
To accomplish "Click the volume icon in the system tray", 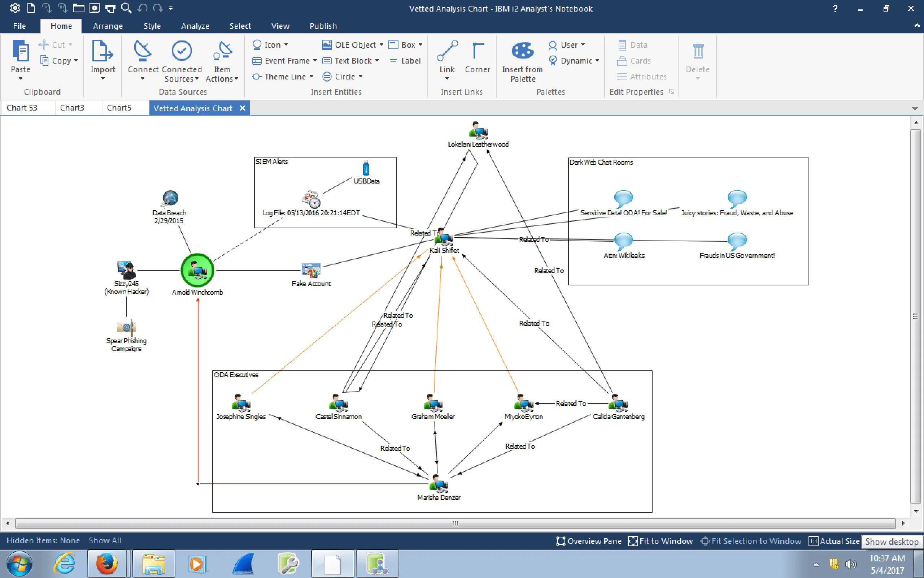I will [851, 564].
